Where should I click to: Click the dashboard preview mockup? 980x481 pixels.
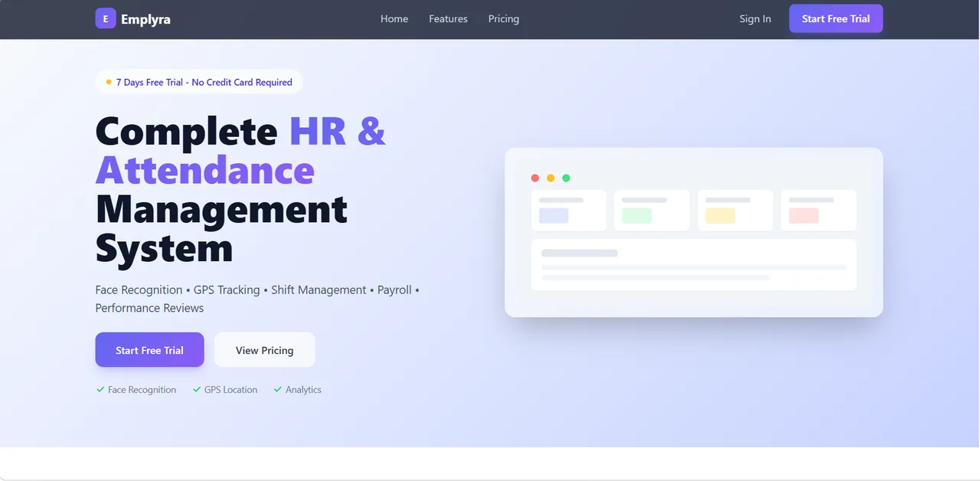point(694,232)
